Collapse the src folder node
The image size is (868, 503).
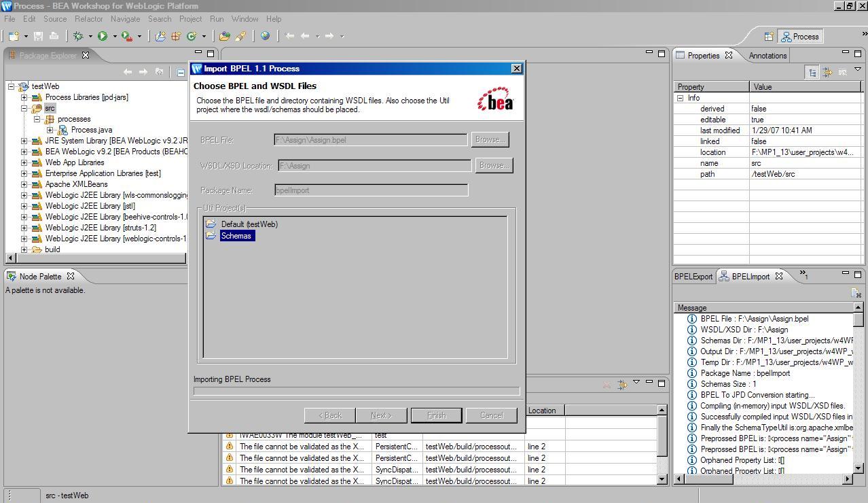(x=24, y=108)
